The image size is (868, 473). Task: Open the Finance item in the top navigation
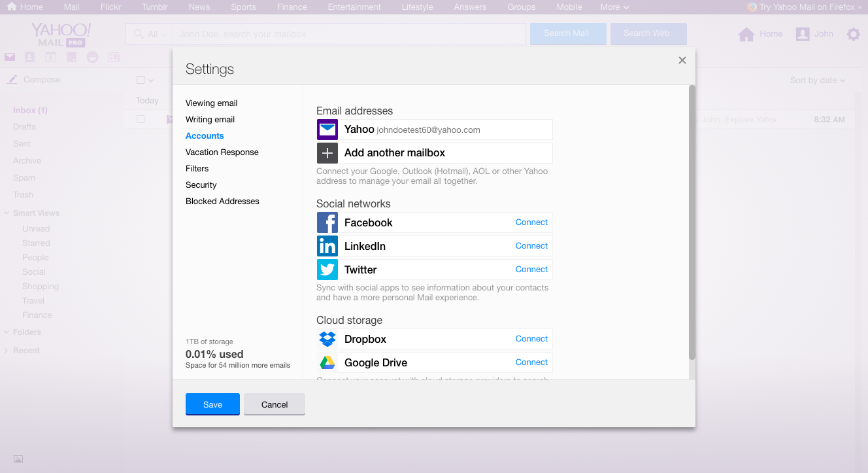pos(292,7)
